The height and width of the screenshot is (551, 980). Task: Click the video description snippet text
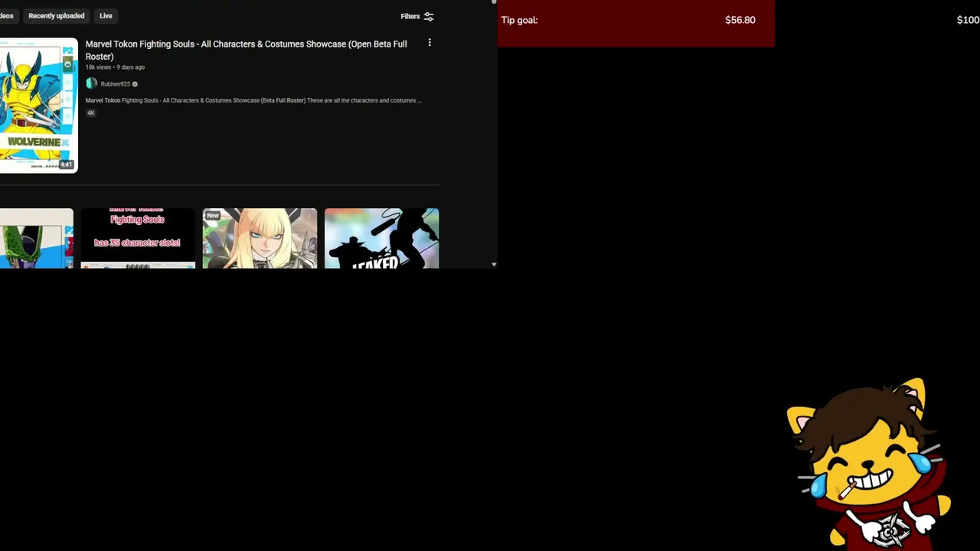pos(253,100)
